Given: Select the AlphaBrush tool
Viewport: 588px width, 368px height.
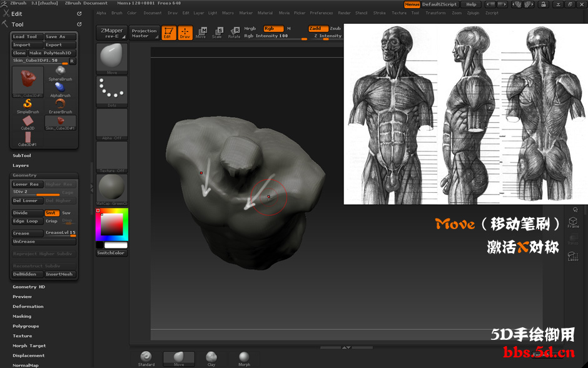Looking at the screenshot, I should (x=61, y=90).
